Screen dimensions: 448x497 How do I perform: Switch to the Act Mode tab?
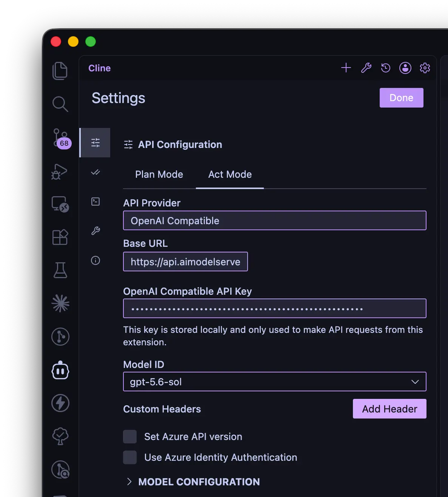point(230,174)
